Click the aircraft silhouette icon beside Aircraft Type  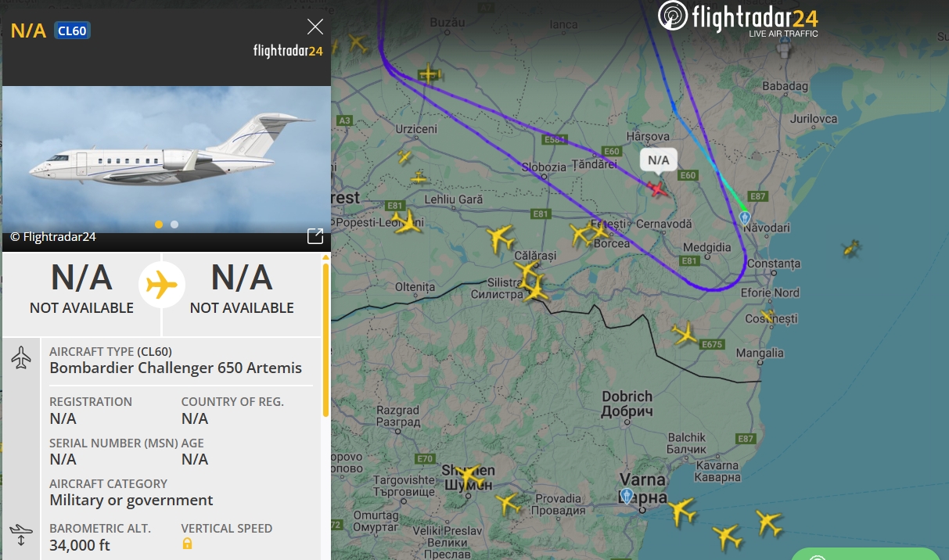point(21,358)
